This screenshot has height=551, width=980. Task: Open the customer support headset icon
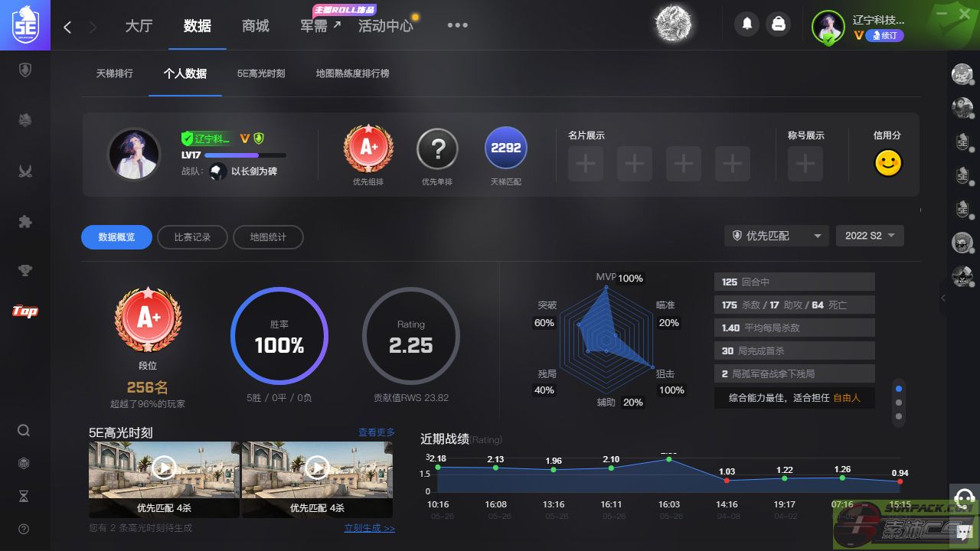pyautogui.click(x=965, y=497)
